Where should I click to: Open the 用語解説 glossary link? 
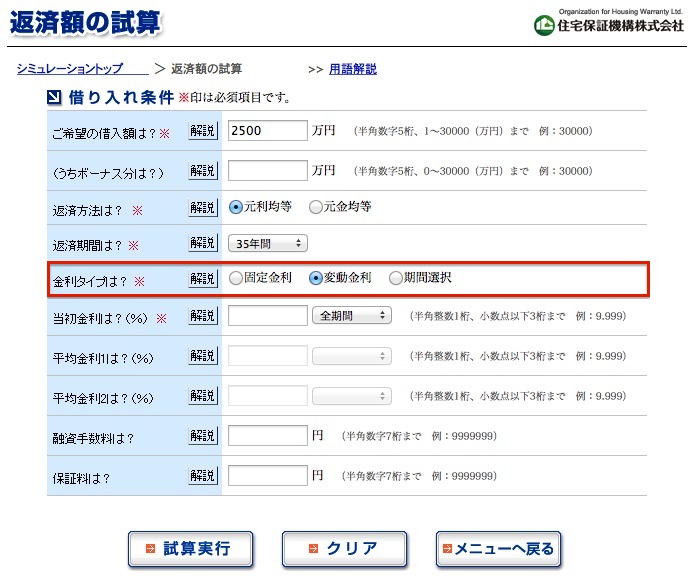pyautogui.click(x=353, y=69)
